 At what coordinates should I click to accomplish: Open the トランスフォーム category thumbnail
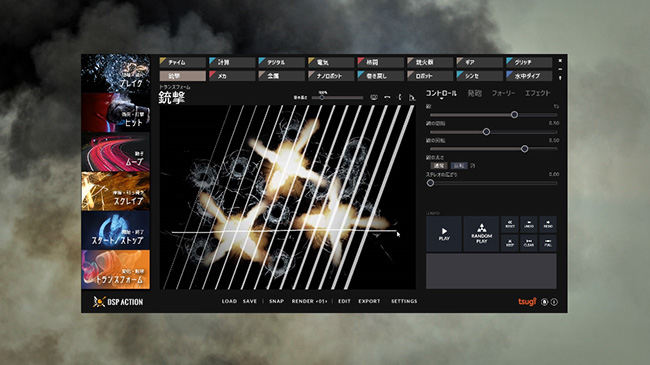tap(116, 269)
